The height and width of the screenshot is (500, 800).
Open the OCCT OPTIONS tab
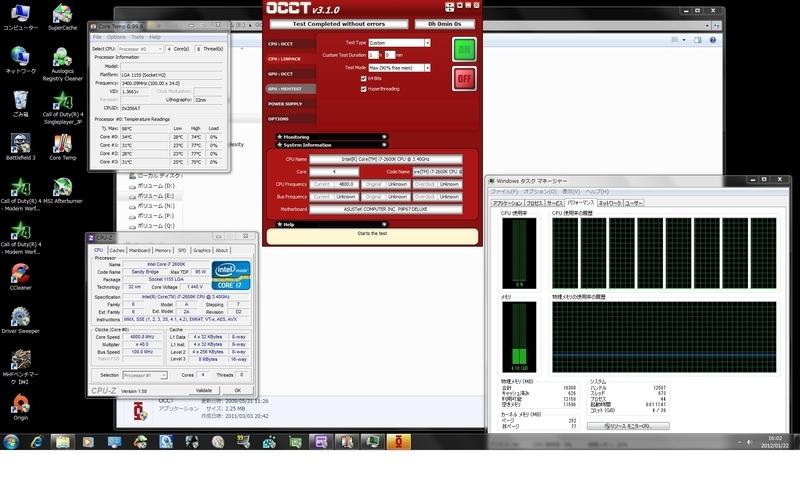[x=290, y=119]
